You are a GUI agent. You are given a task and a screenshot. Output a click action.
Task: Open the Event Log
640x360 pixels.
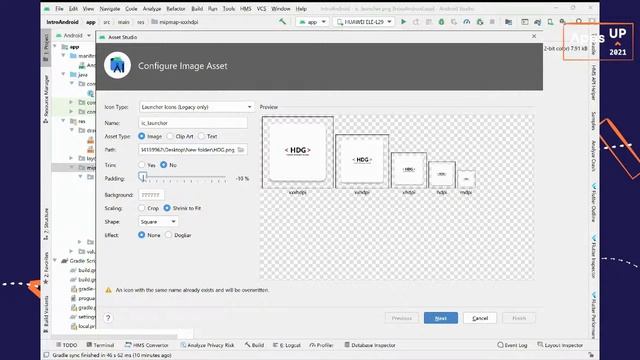pyautogui.click(x=512, y=345)
